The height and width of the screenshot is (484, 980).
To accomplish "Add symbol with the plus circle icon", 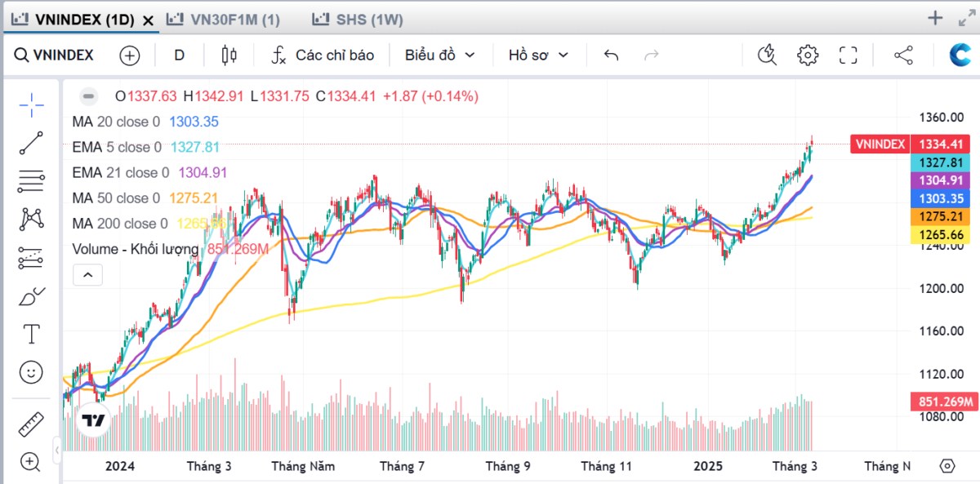I will tap(130, 56).
